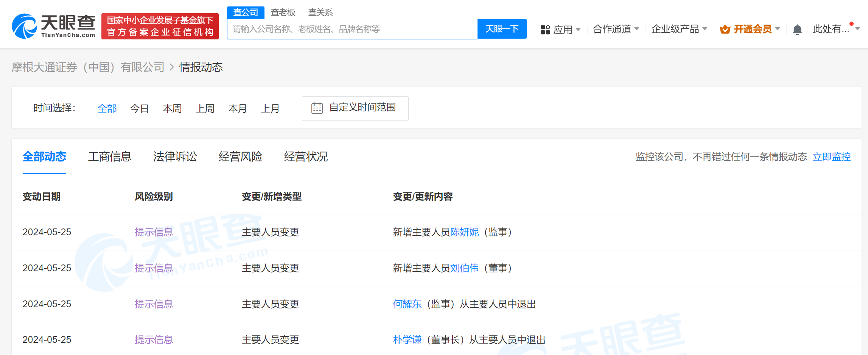Open the person link 刘伯伟
868x355 pixels.
point(465,268)
